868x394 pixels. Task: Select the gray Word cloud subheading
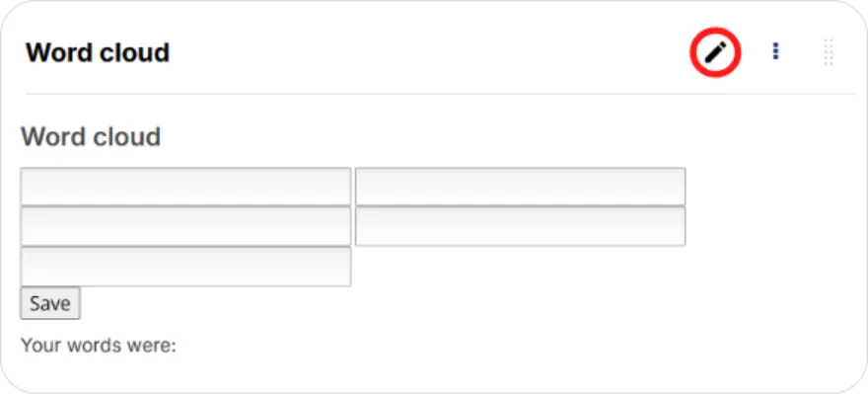91,136
